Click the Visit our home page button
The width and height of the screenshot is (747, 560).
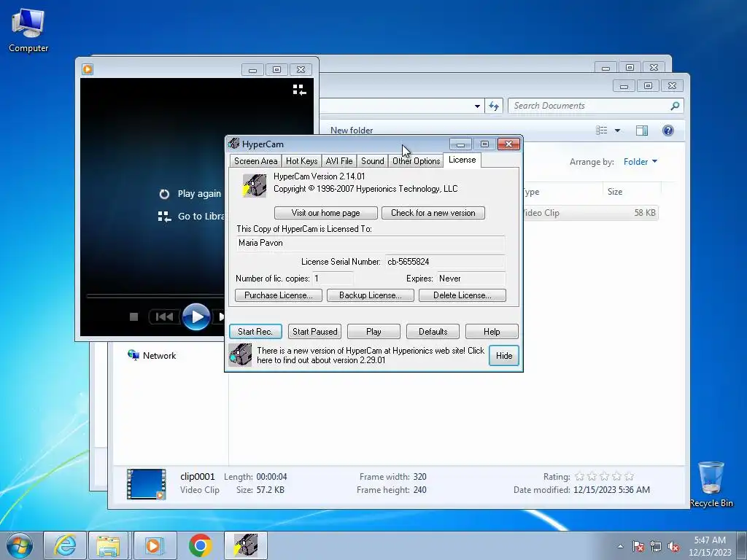tap(326, 213)
